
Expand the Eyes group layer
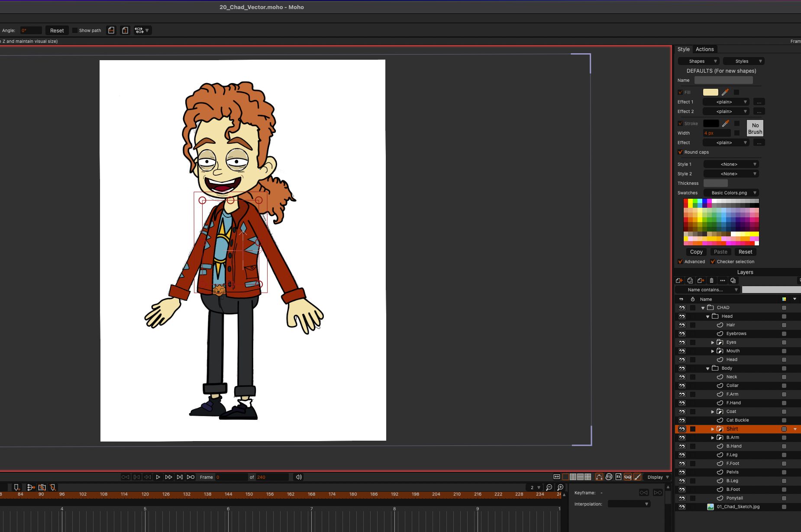tap(713, 342)
